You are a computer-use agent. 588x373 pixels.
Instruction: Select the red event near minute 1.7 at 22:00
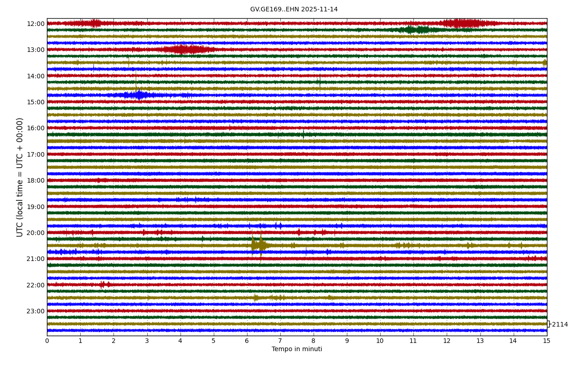pos(103,285)
